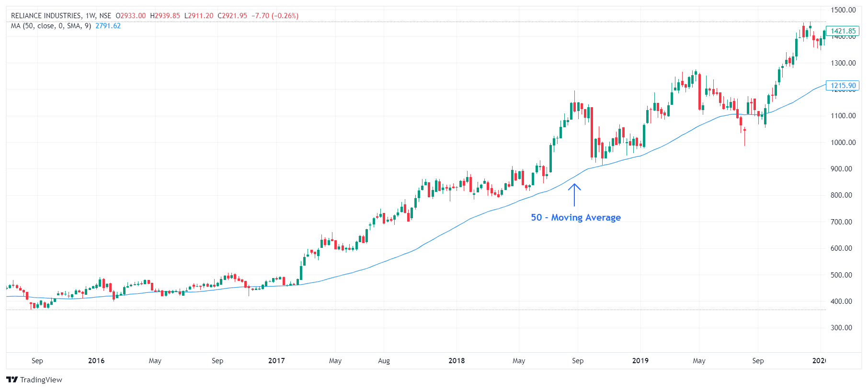Click the blue MA value 2791.62

(x=108, y=26)
